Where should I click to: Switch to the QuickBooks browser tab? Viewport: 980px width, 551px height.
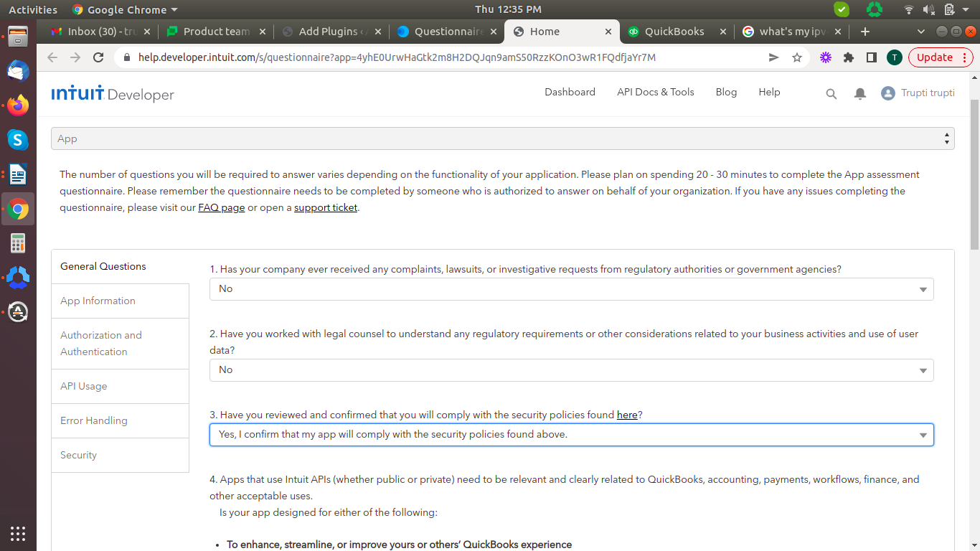674,32
